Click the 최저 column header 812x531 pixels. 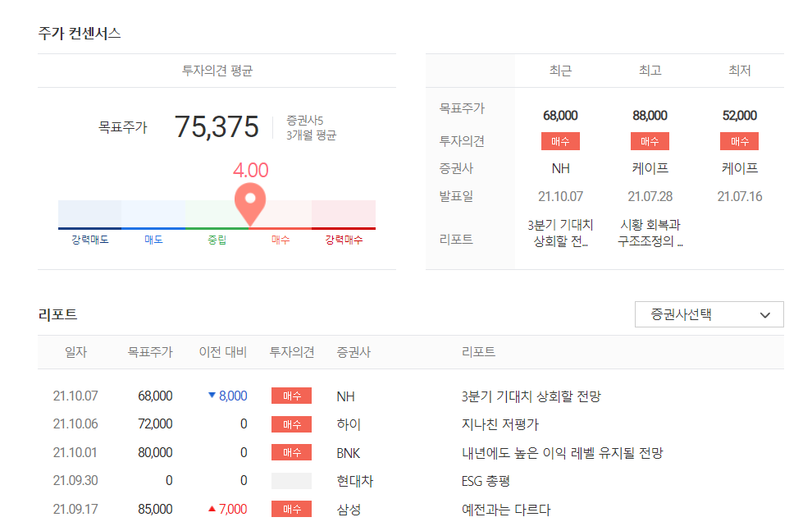pyautogui.click(x=740, y=71)
